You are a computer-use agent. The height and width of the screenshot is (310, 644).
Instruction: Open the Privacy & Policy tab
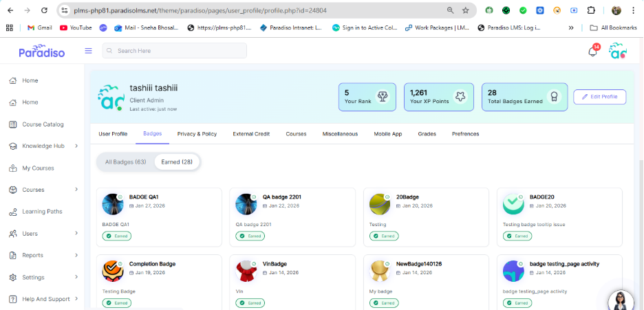(x=197, y=134)
